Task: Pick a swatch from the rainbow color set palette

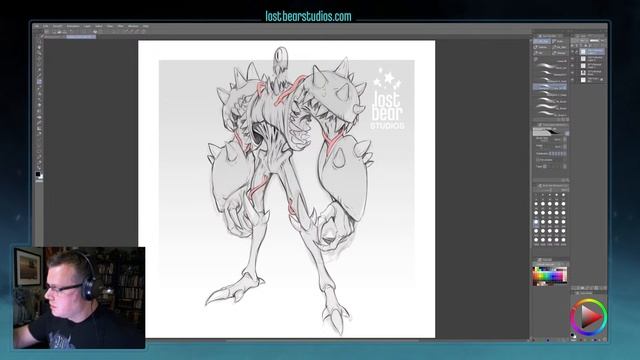Action: (x=550, y=276)
